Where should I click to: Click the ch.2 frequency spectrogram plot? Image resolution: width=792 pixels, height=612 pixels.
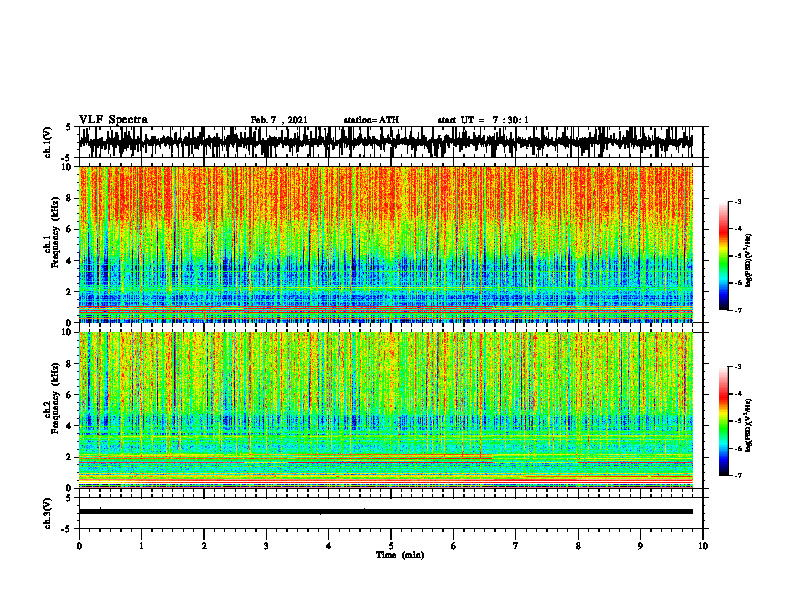point(386,410)
